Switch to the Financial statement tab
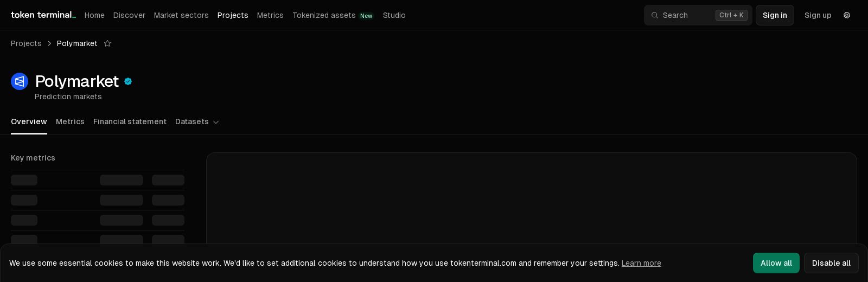This screenshot has height=282, width=868. click(x=130, y=121)
